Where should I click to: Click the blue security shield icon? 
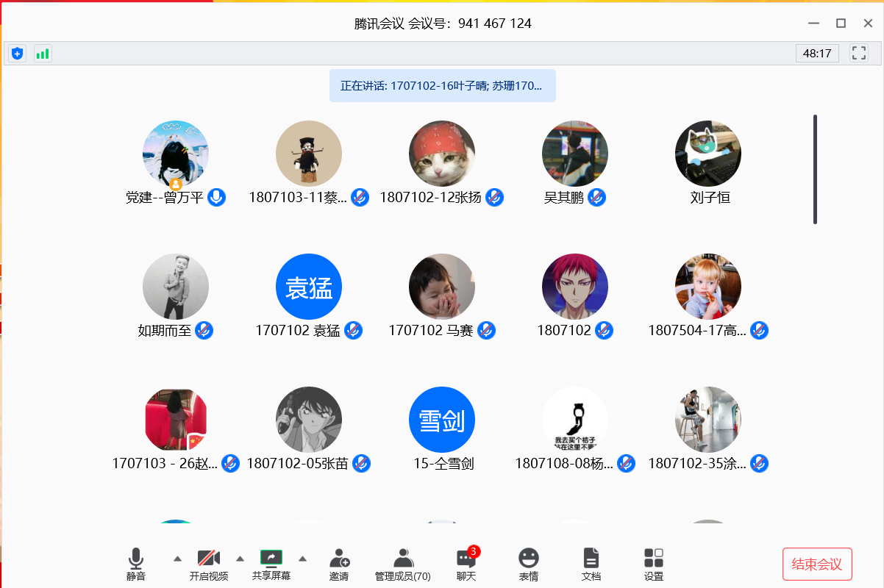tap(18, 54)
